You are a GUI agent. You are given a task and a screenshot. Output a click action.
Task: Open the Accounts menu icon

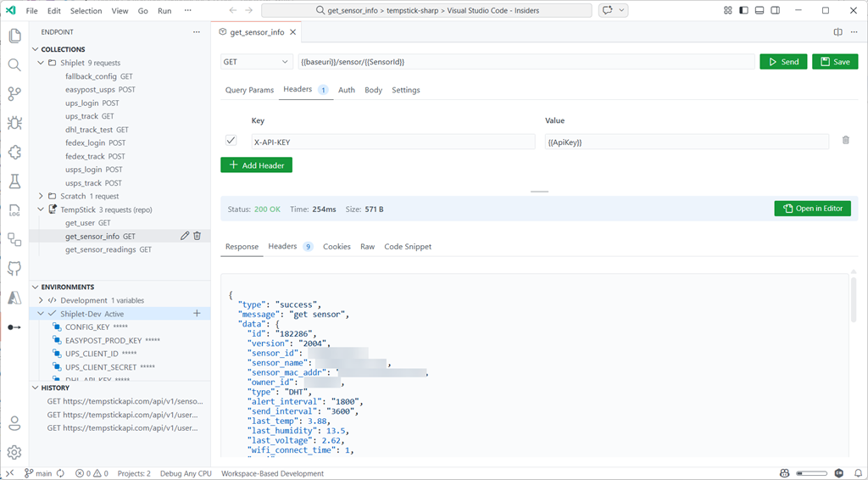pos(15,423)
